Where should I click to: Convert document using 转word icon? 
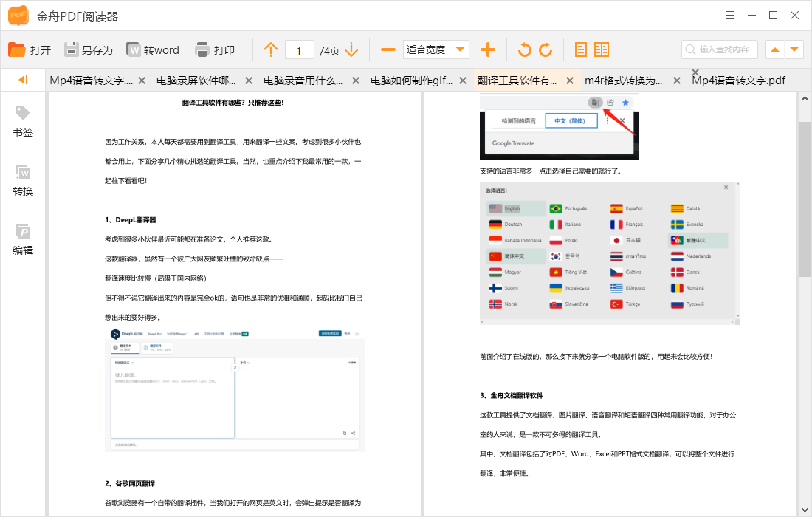coord(134,49)
